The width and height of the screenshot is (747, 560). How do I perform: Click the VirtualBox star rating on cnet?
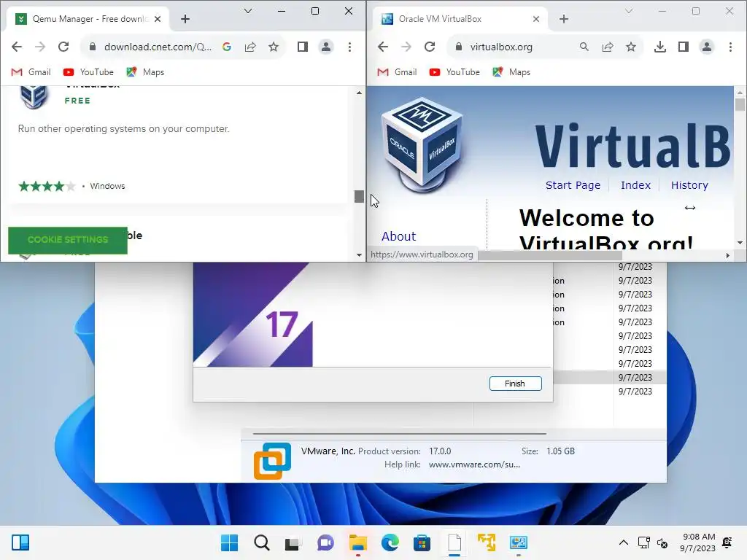[x=47, y=186]
